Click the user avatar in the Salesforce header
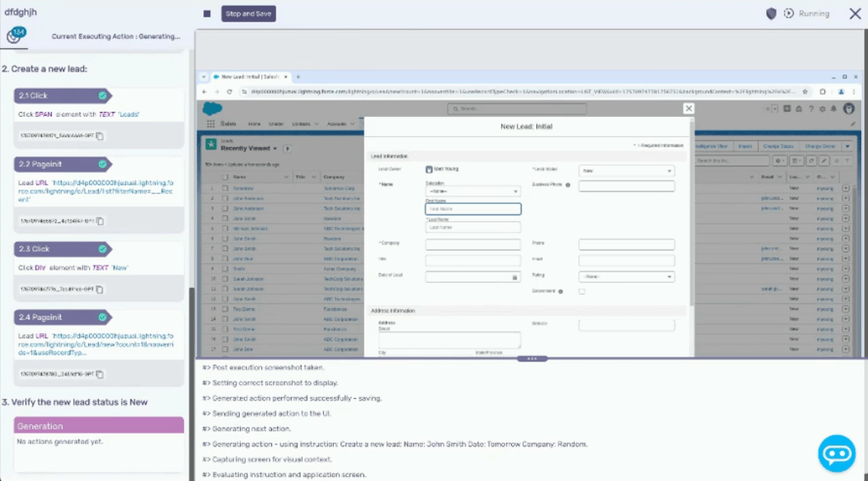The height and width of the screenshot is (481, 868). tap(849, 109)
